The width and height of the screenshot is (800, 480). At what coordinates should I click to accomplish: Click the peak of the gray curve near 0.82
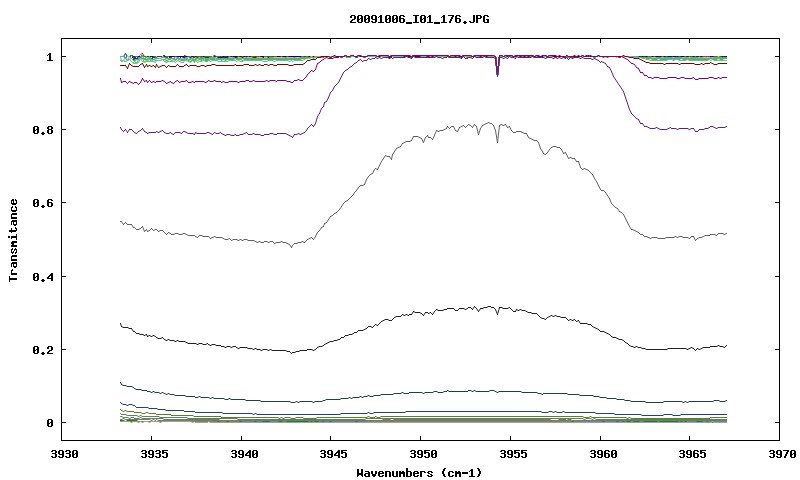tap(489, 122)
